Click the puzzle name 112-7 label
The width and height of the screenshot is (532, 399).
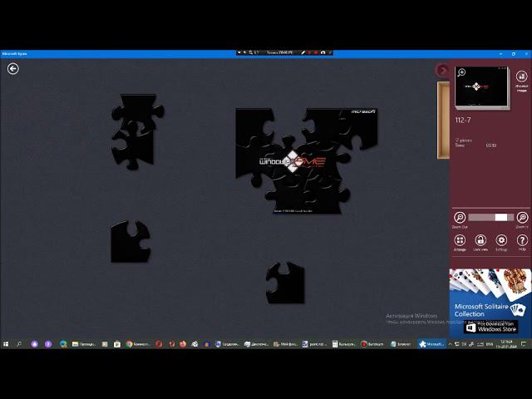tap(463, 120)
